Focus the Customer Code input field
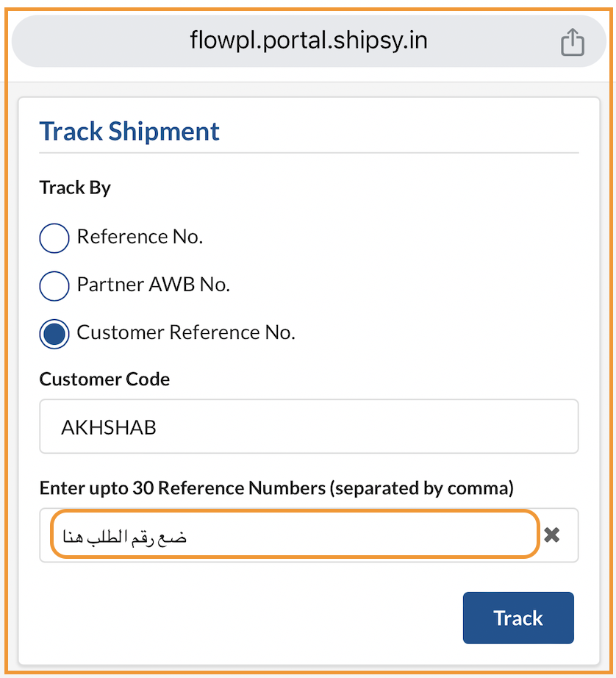 pos(309,427)
